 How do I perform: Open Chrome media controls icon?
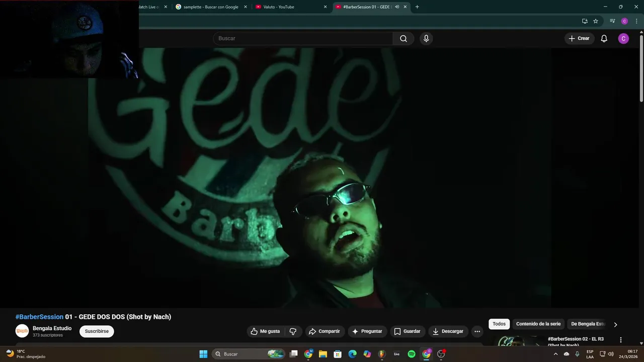612,21
